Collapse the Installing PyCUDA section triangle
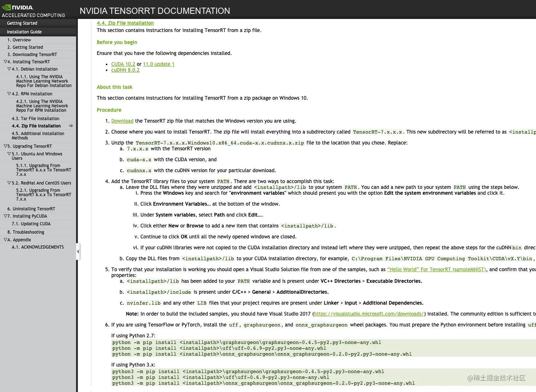Image resolution: width=536 pixels, height=392 pixels. click(x=5, y=216)
